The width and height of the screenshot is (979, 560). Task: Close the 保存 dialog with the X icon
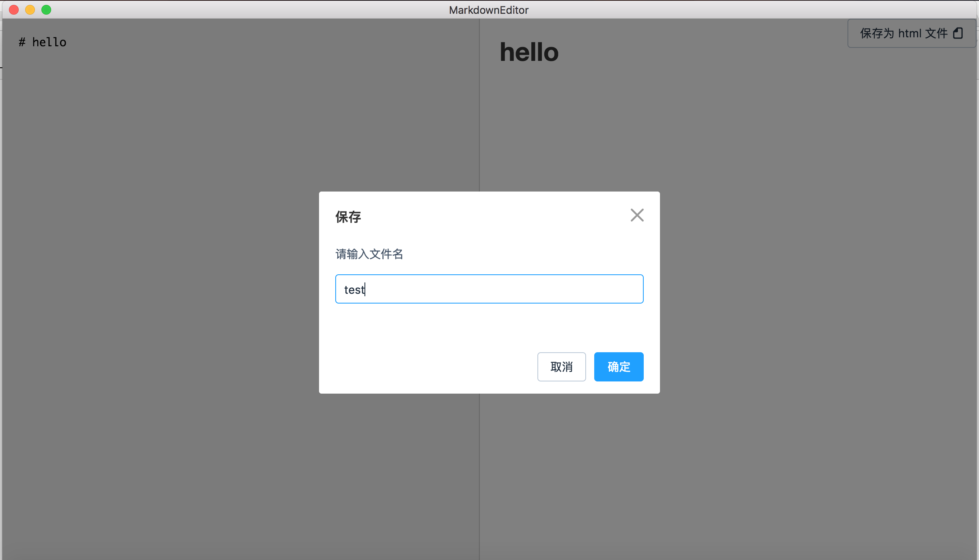coord(637,215)
